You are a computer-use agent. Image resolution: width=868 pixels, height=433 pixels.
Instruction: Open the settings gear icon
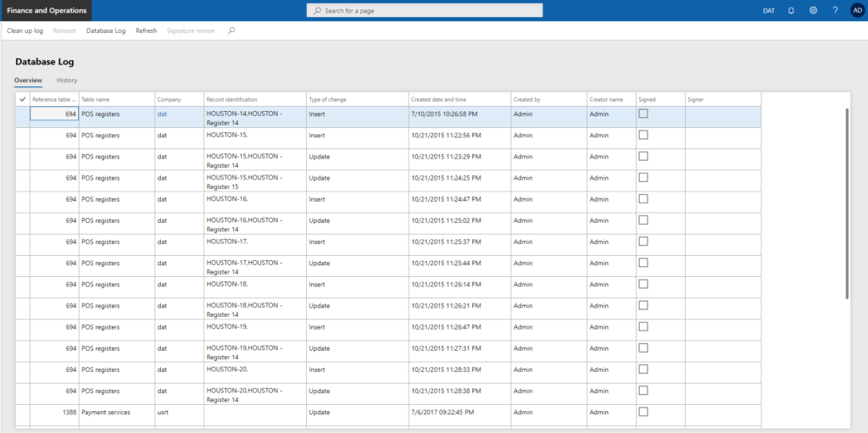[813, 10]
